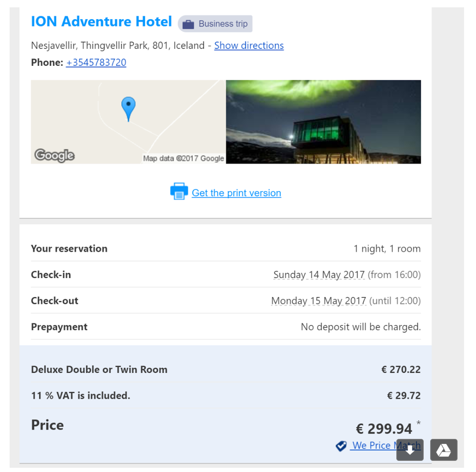Viewport: 476px width, 472px height.
Task: Click the printer icon
Action: pos(179,191)
